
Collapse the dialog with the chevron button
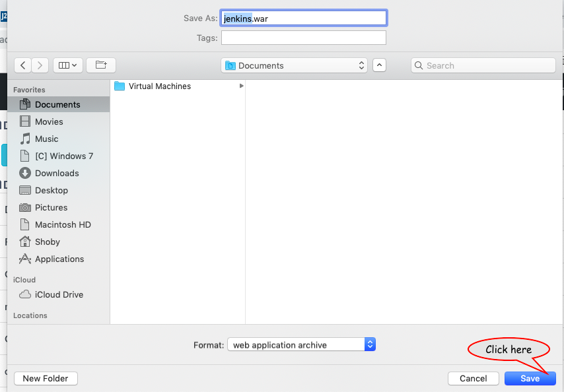click(380, 65)
